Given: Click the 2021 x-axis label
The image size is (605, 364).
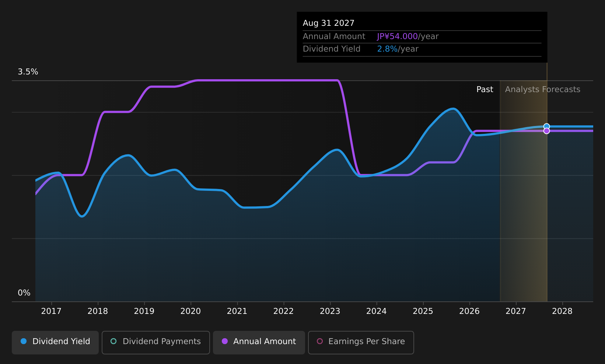Looking at the screenshot, I should pyautogui.click(x=237, y=311).
